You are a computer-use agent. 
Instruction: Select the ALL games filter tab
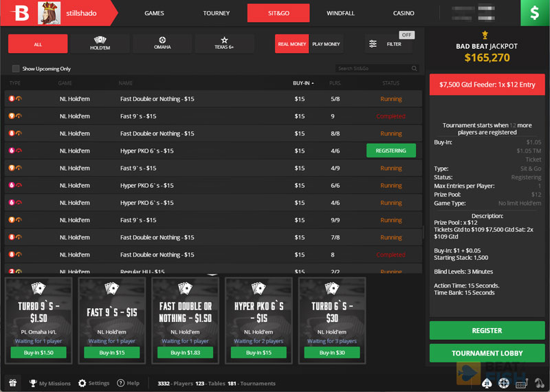point(38,44)
